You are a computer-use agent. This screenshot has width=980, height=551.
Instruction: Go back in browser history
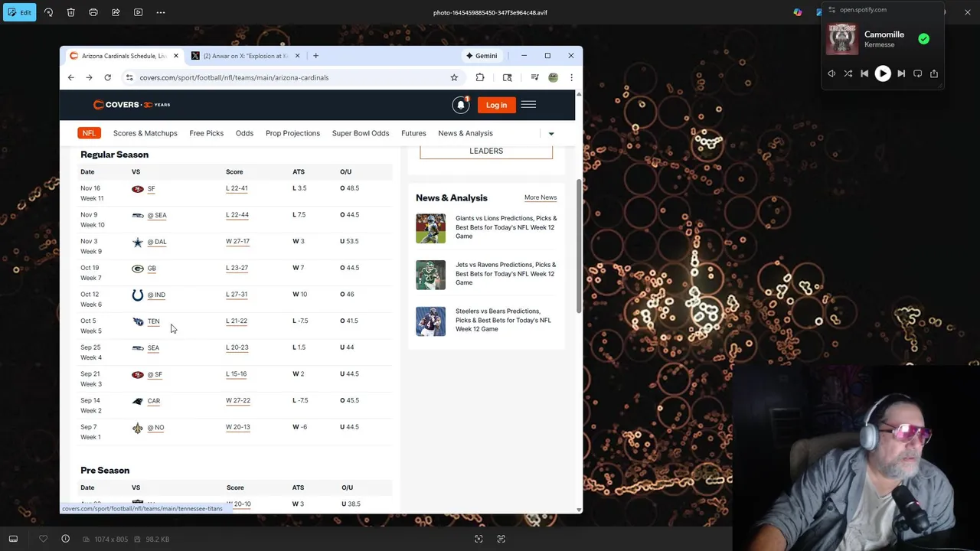point(70,77)
